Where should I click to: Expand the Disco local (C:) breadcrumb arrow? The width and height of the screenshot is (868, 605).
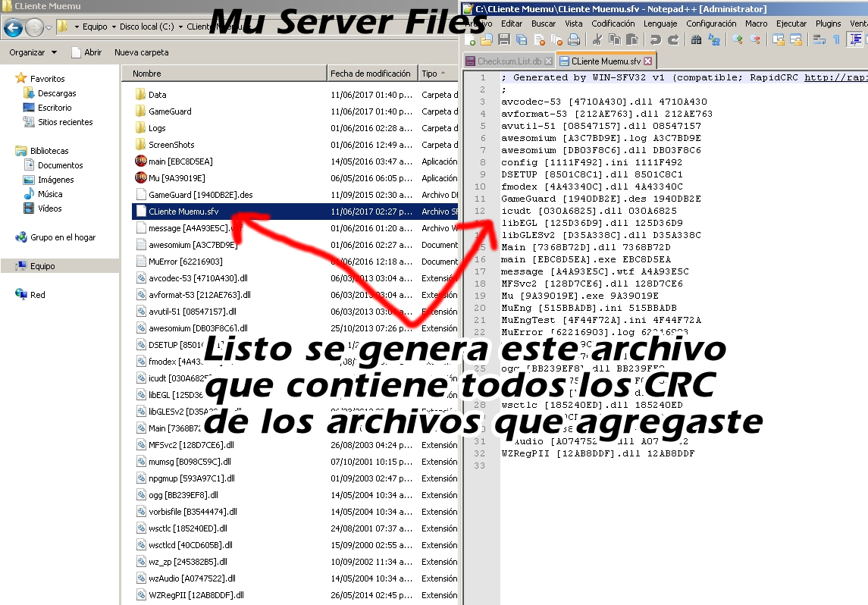pos(180,27)
